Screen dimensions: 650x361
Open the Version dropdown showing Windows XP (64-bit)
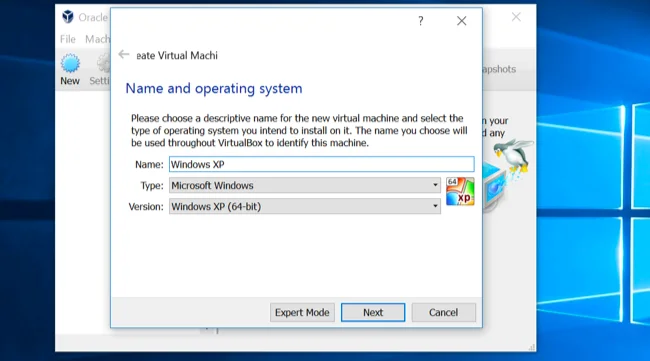(x=305, y=206)
